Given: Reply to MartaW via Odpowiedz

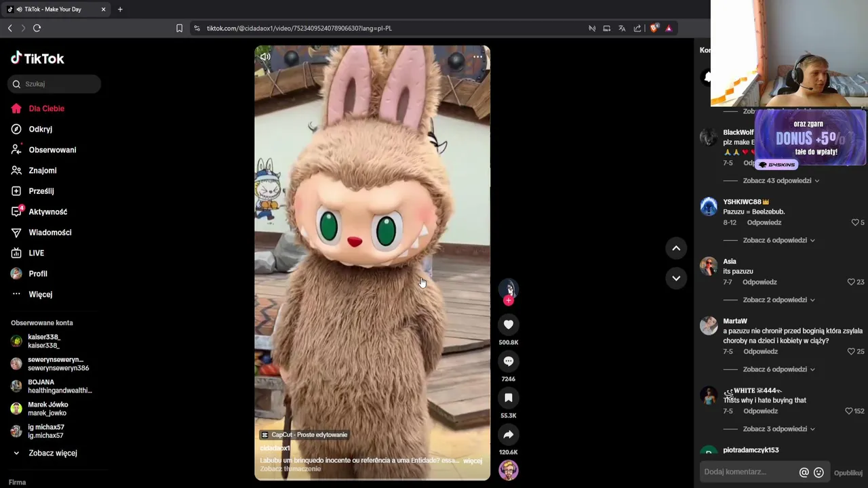Looking at the screenshot, I should [760, 352].
